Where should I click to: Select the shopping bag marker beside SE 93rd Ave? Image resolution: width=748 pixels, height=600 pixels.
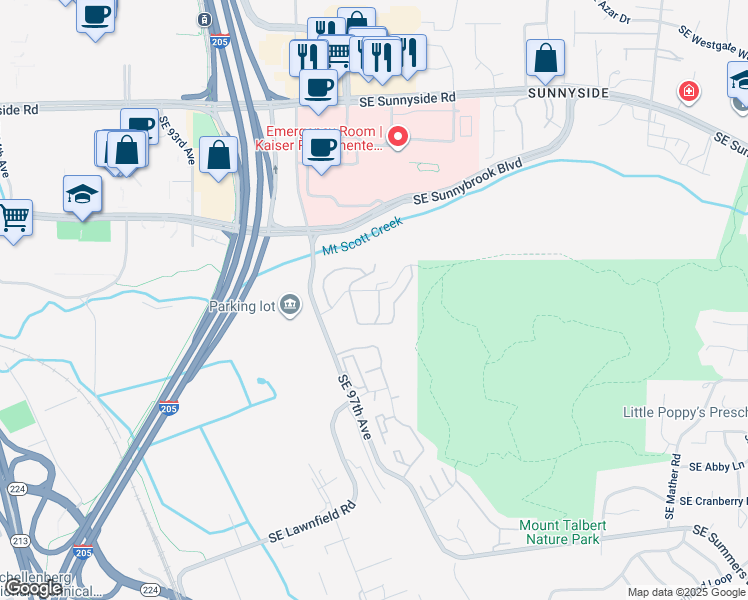218,157
